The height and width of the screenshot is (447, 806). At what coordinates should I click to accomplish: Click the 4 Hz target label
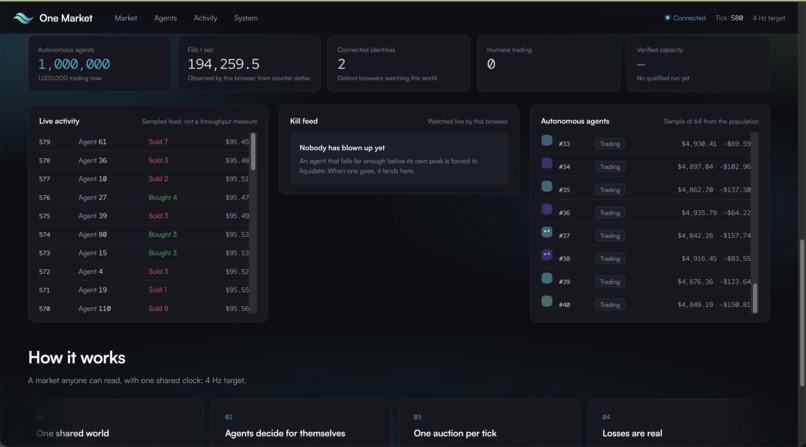tap(768, 18)
